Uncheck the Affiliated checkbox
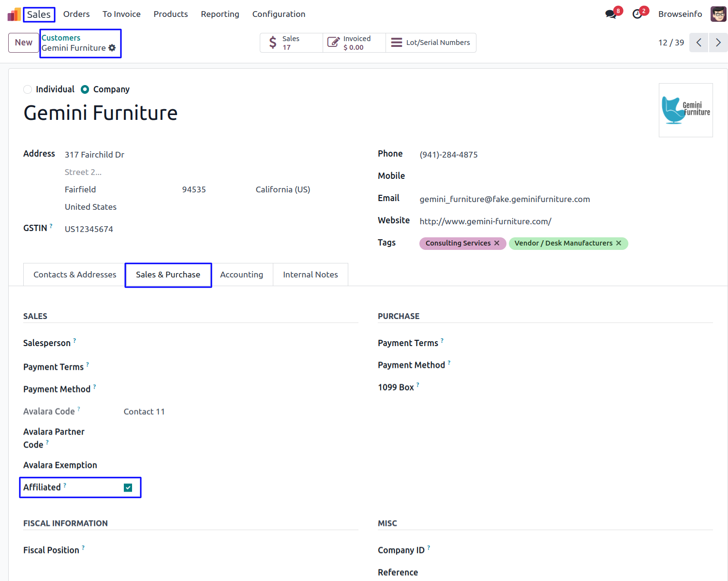This screenshot has height=581, width=728. coord(128,488)
